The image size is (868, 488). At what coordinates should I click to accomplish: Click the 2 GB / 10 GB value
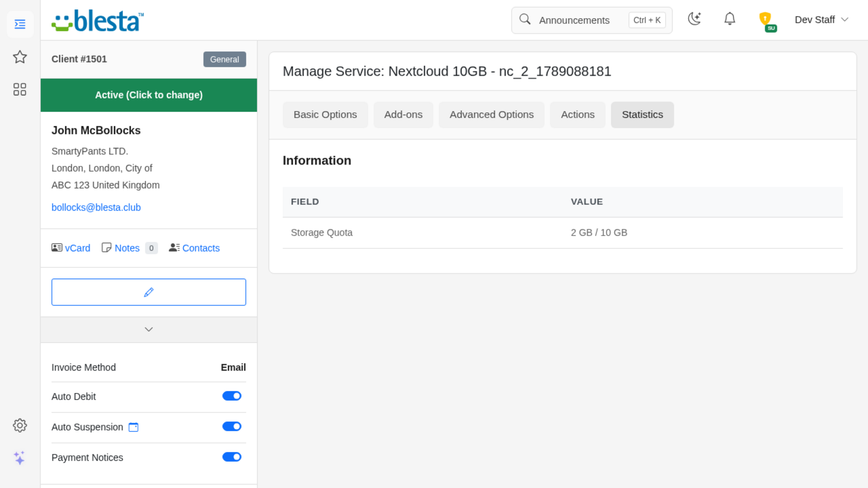[599, 233]
